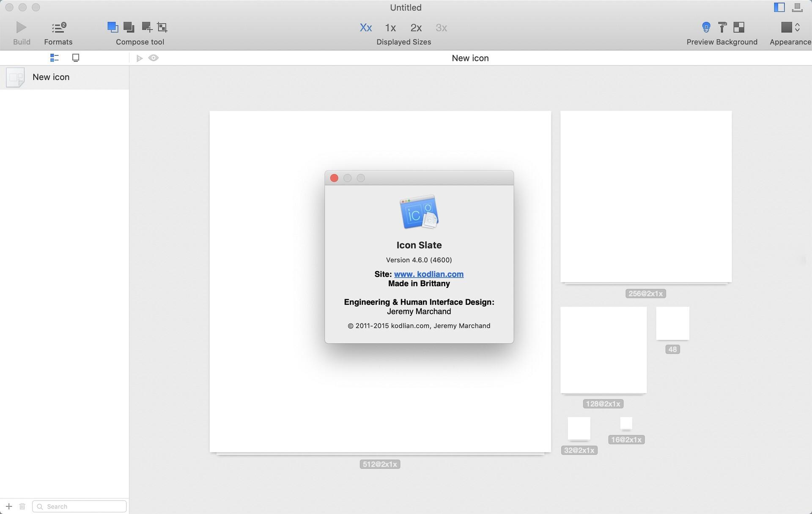Open the Appearance popup menu
The image size is (812, 514).
click(790, 27)
